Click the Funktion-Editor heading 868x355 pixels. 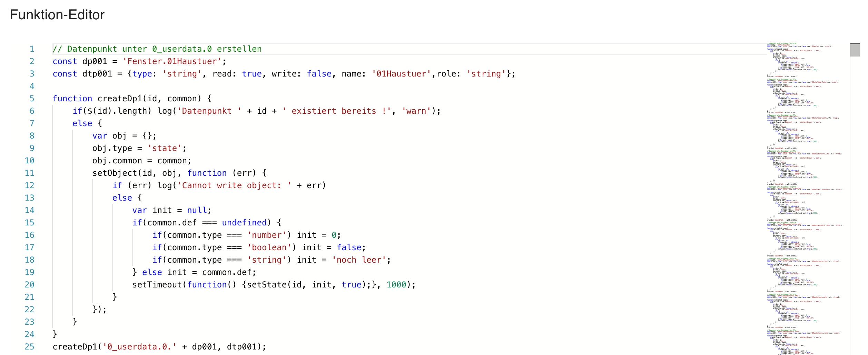[x=57, y=15]
